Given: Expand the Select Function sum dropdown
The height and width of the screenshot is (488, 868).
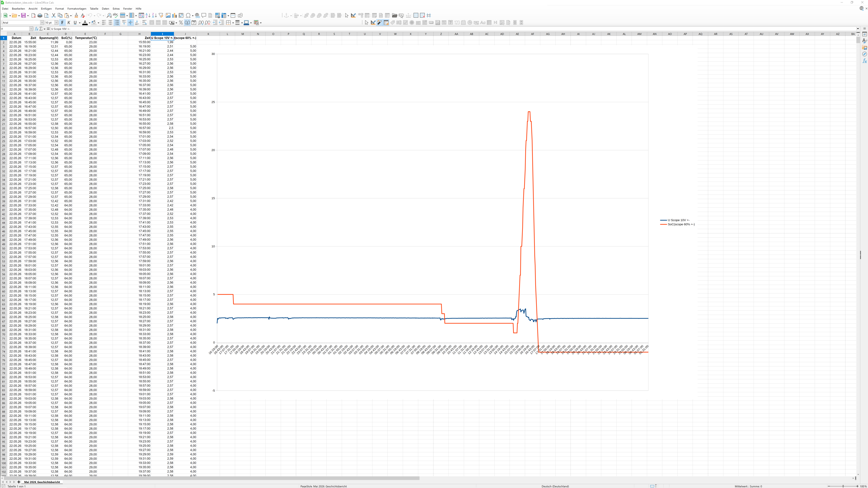Looking at the screenshot, I should click(45, 29).
